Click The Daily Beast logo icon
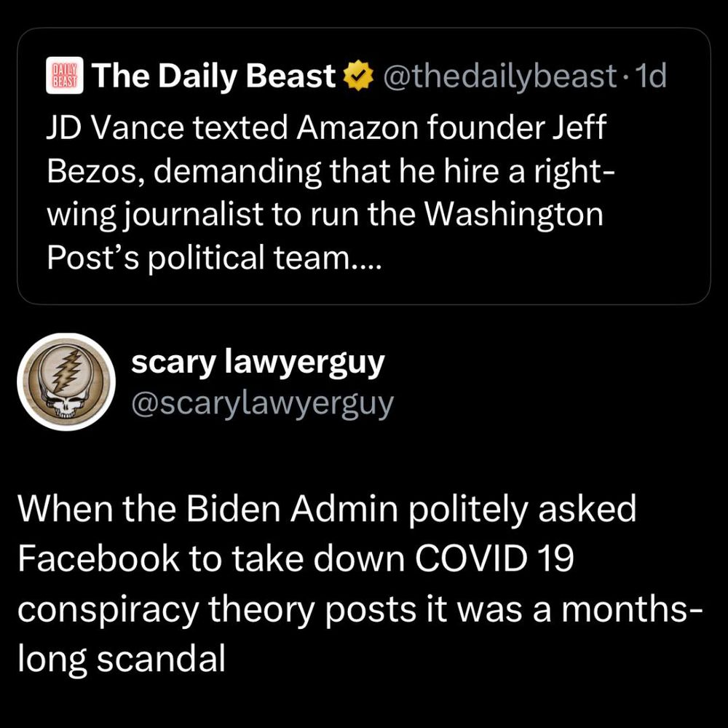The width and height of the screenshot is (728, 728). (x=66, y=76)
